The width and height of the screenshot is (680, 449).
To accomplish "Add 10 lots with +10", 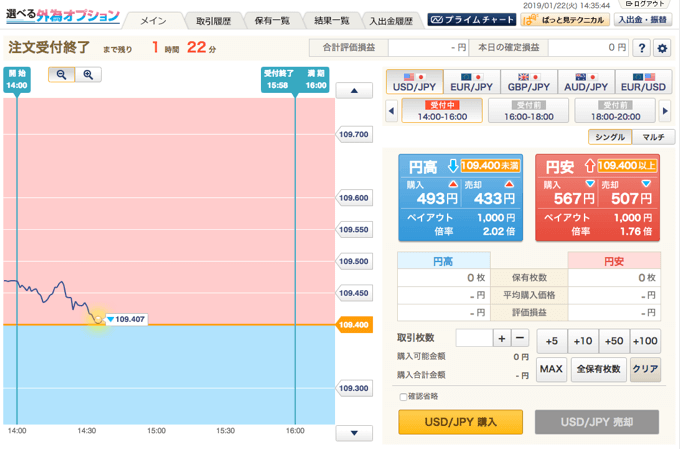I will (583, 341).
